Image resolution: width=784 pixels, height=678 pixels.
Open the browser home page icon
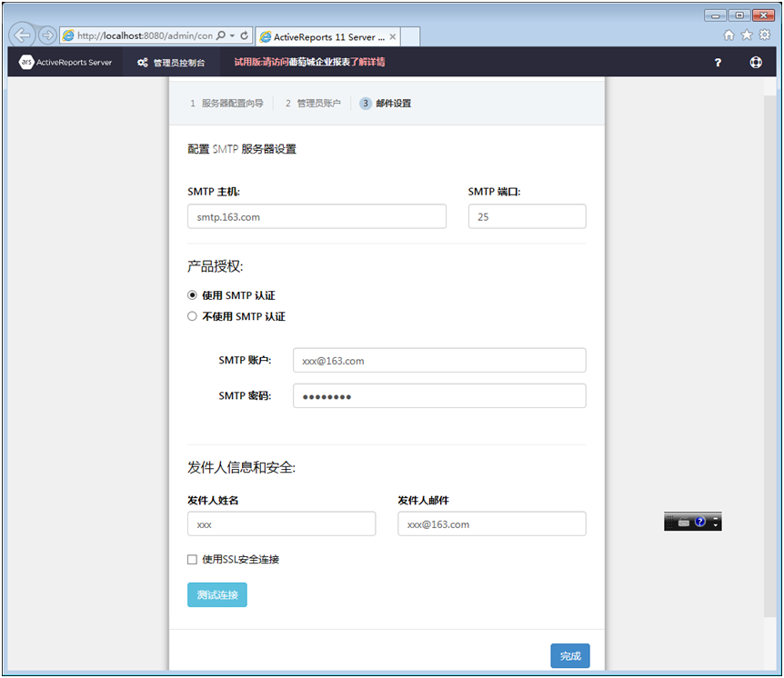click(x=729, y=35)
